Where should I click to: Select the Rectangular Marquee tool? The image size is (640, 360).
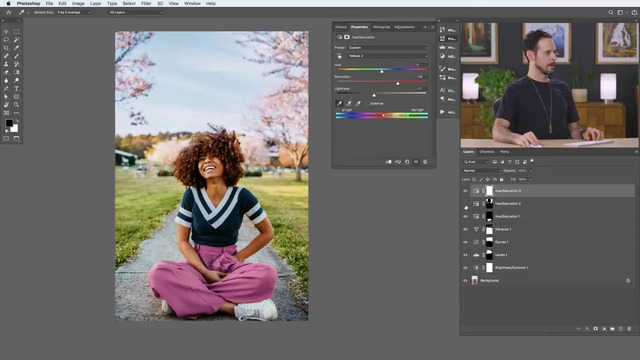[x=16, y=31]
